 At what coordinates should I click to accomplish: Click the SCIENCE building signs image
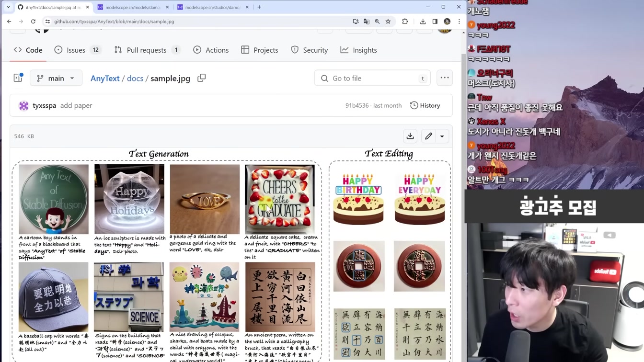click(129, 297)
